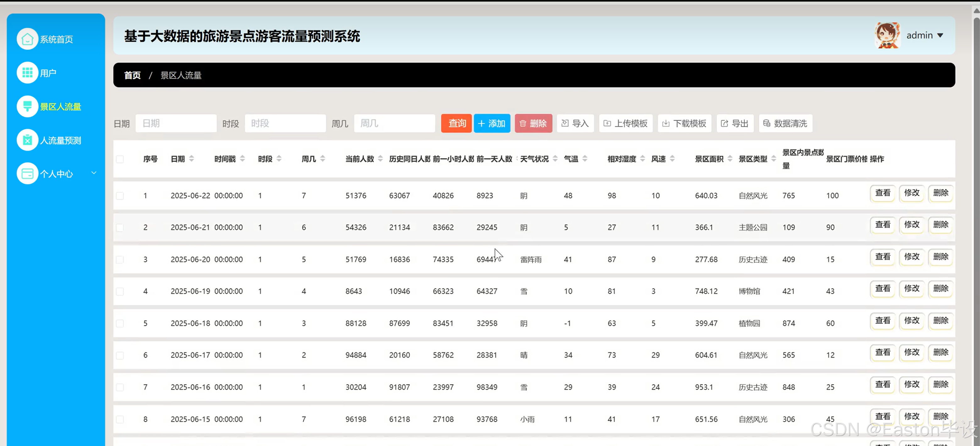
Task: Focus the 日期 search input field
Action: 176,123
